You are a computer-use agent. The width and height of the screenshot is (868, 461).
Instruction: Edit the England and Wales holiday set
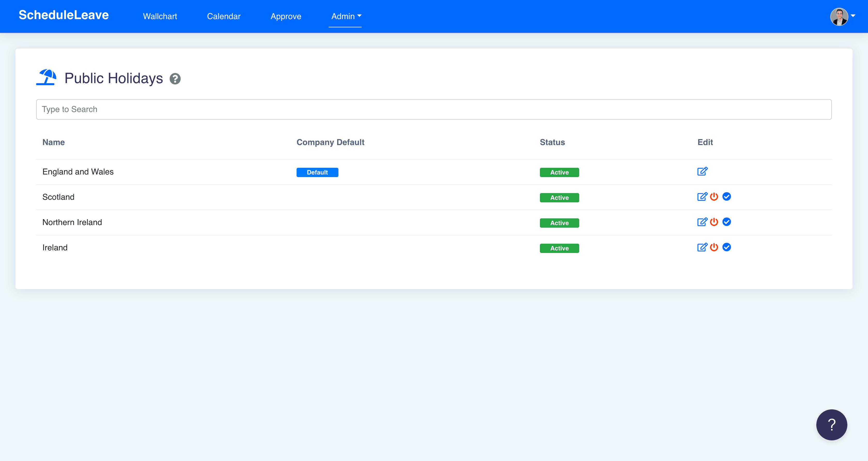point(702,171)
